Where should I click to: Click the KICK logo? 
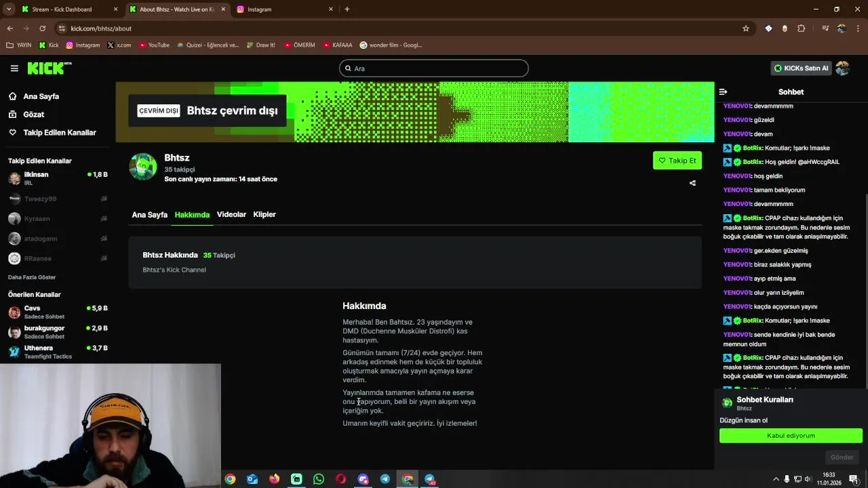(x=49, y=68)
